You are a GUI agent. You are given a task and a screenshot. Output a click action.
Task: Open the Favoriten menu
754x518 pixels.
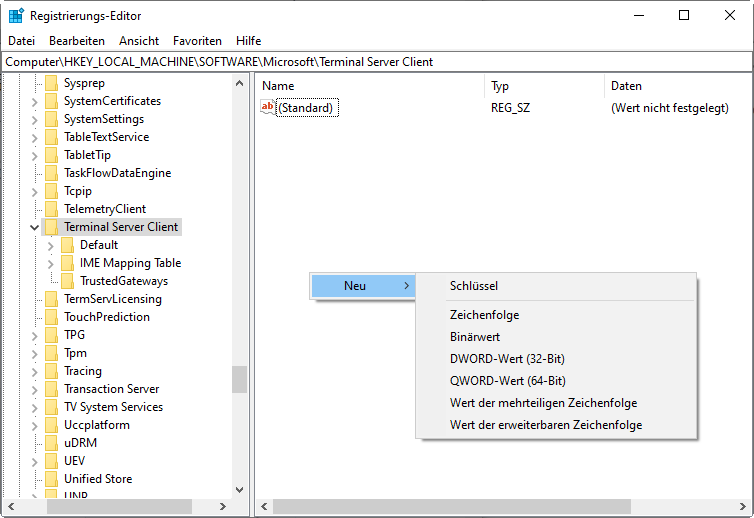coord(197,41)
